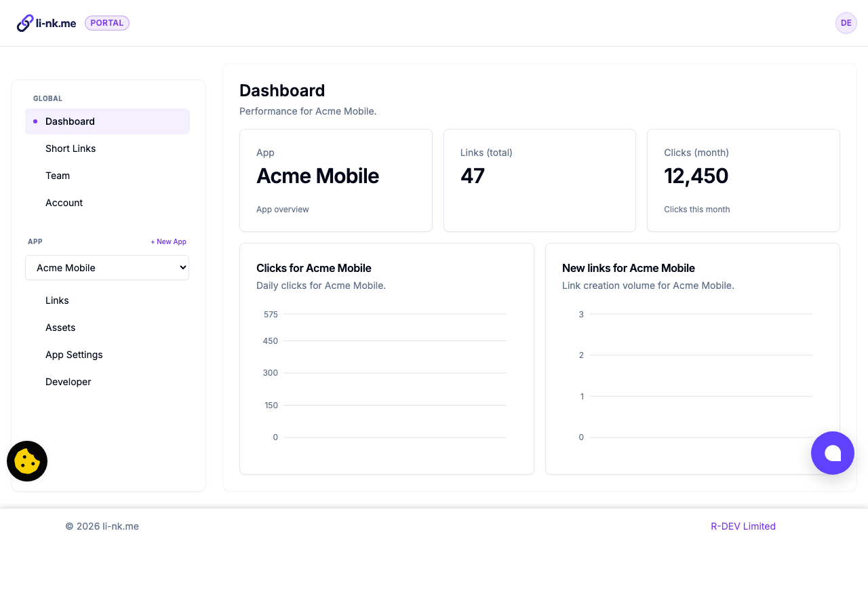Click the 300 axis label
This screenshot has height=609, width=868.
point(271,372)
